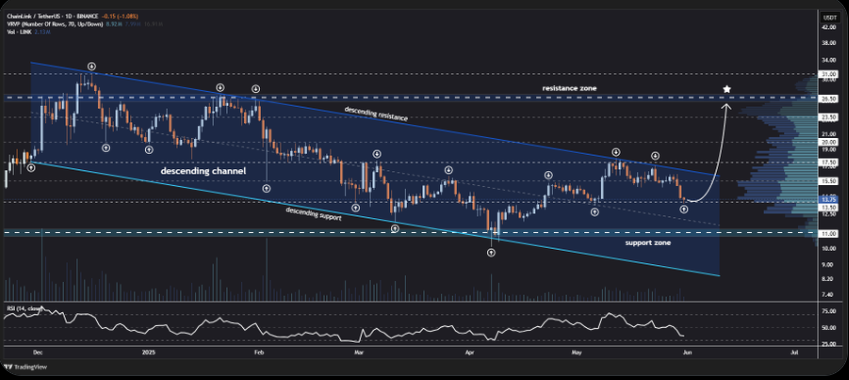Click the 34.00 price scale value
Viewport: 849px width, 380px height.
click(x=828, y=60)
